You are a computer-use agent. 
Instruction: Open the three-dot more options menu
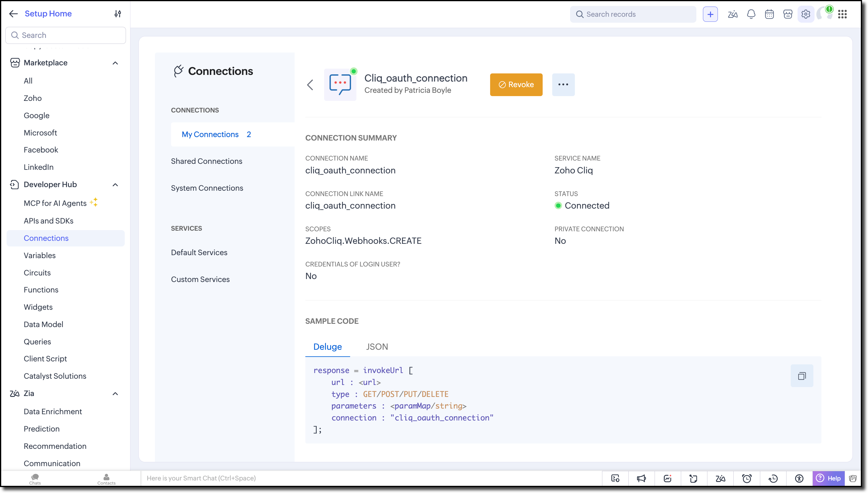563,85
